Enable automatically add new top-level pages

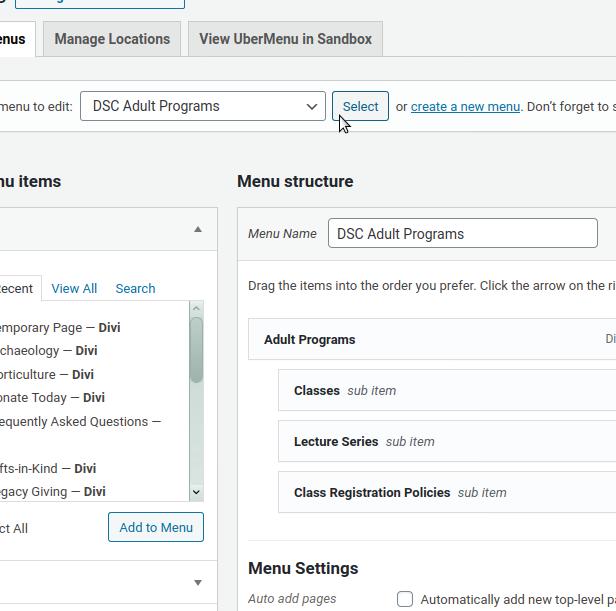click(405, 599)
